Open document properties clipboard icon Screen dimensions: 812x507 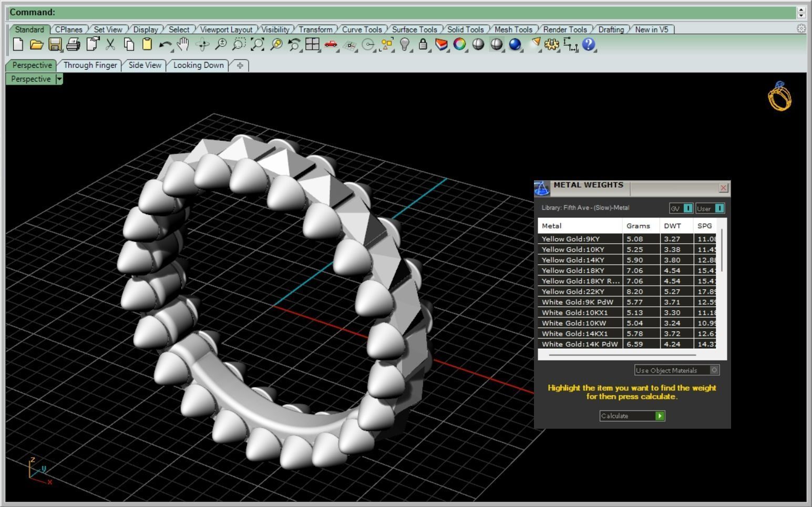point(92,45)
